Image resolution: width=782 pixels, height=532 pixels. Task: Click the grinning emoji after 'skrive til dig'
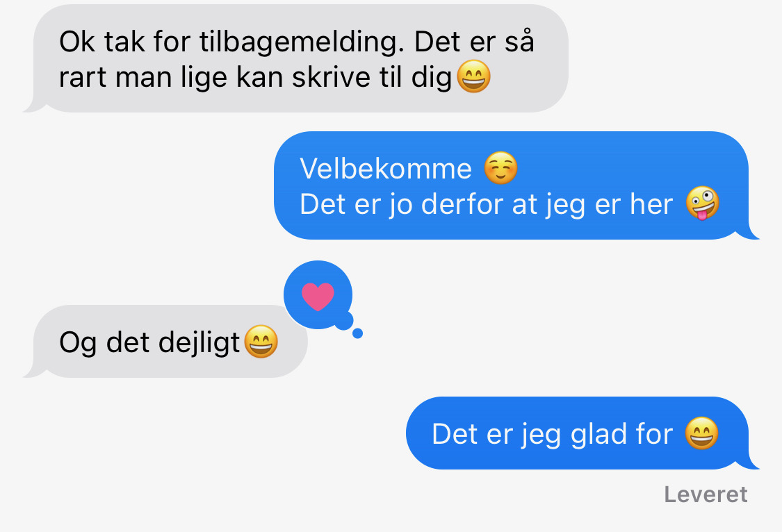point(474,76)
